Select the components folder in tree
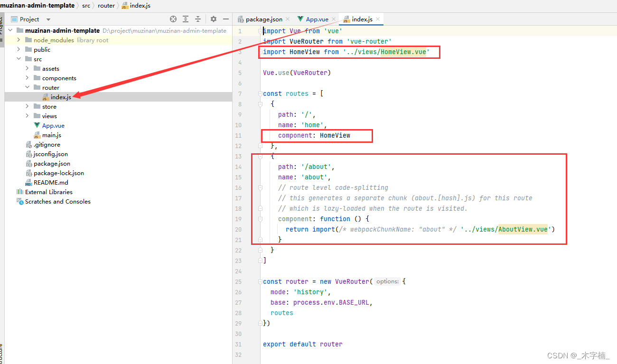Viewport: 617px width, 364px height. click(59, 78)
